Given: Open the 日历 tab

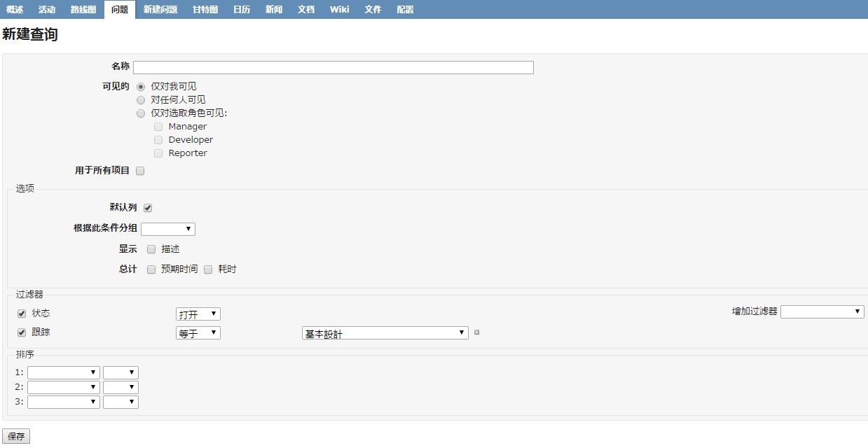Looking at the screenshot, I should tap(242, 10).
